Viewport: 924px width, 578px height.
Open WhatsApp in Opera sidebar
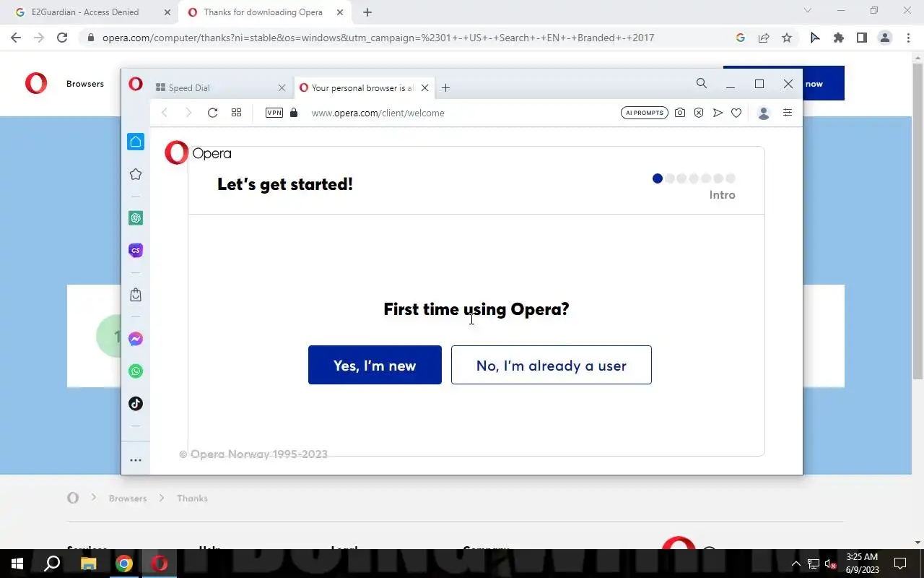[136, 371]
